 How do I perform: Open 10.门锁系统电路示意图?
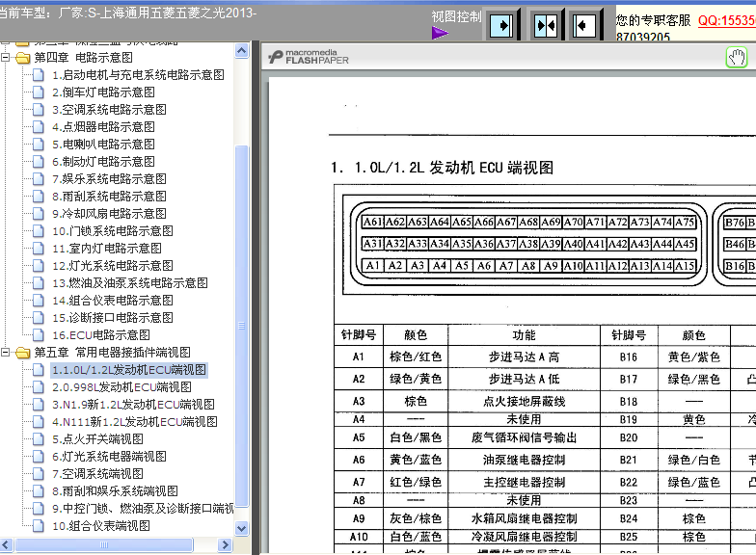click(x=112, y=231)
